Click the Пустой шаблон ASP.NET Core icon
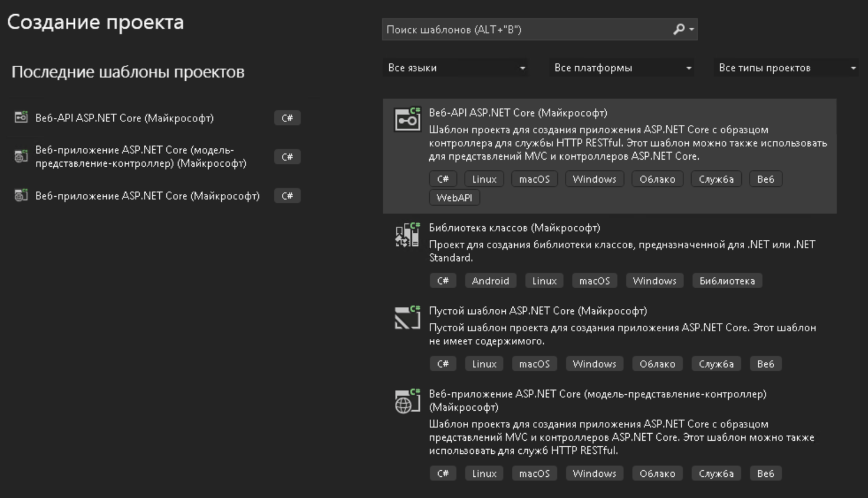 point(407,318)
